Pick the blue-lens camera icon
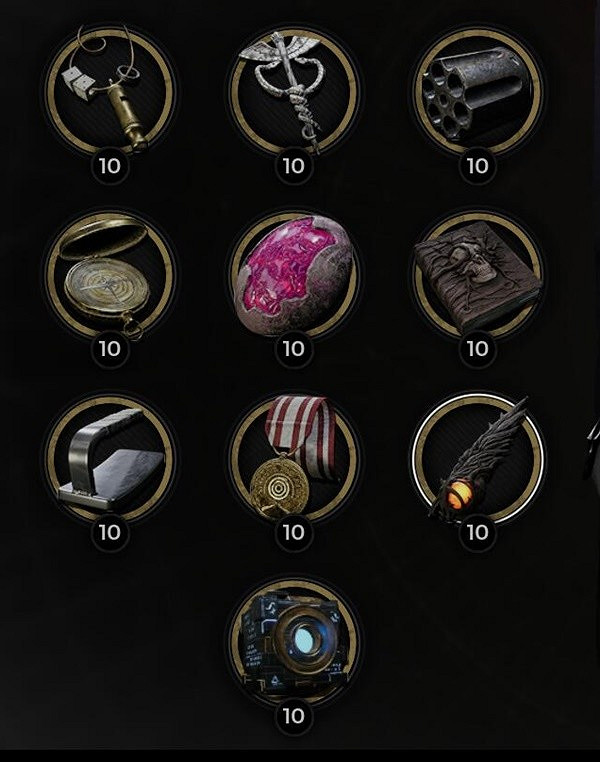 [293, 641]
